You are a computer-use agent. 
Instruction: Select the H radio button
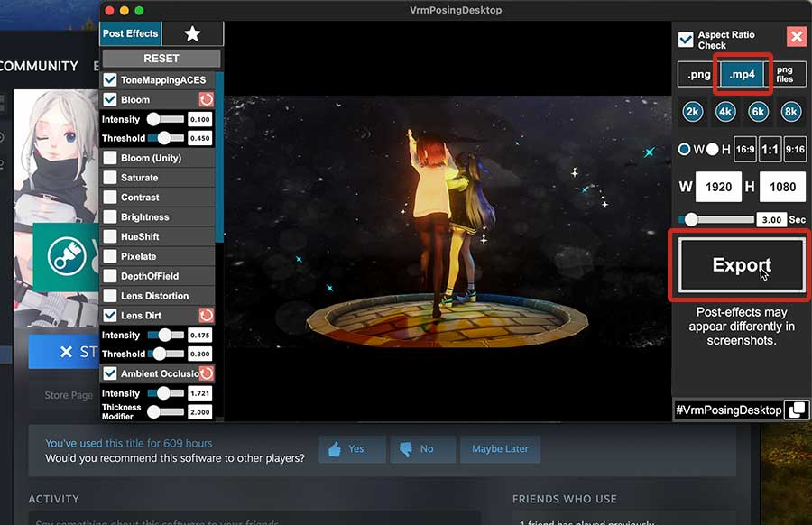coord(713,150)
